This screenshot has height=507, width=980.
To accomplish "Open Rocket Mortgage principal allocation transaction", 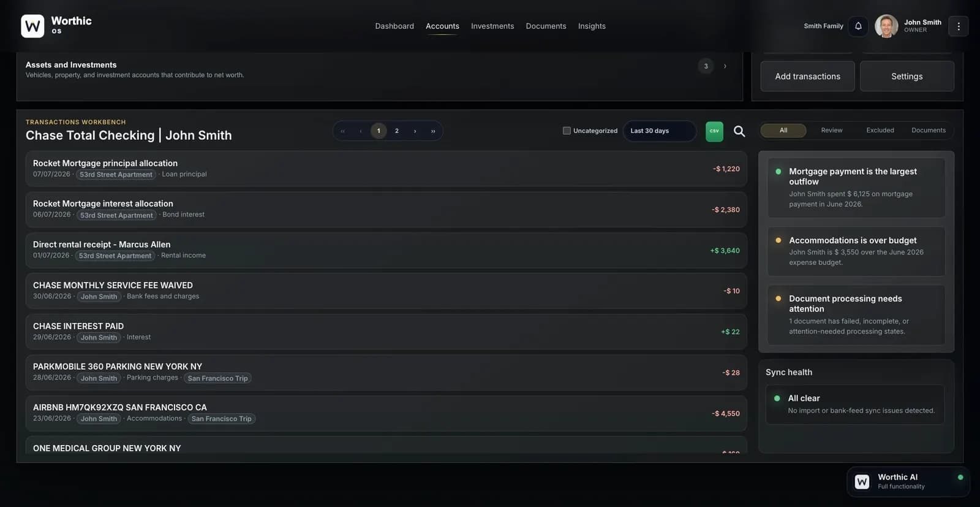I will [386, 169].
